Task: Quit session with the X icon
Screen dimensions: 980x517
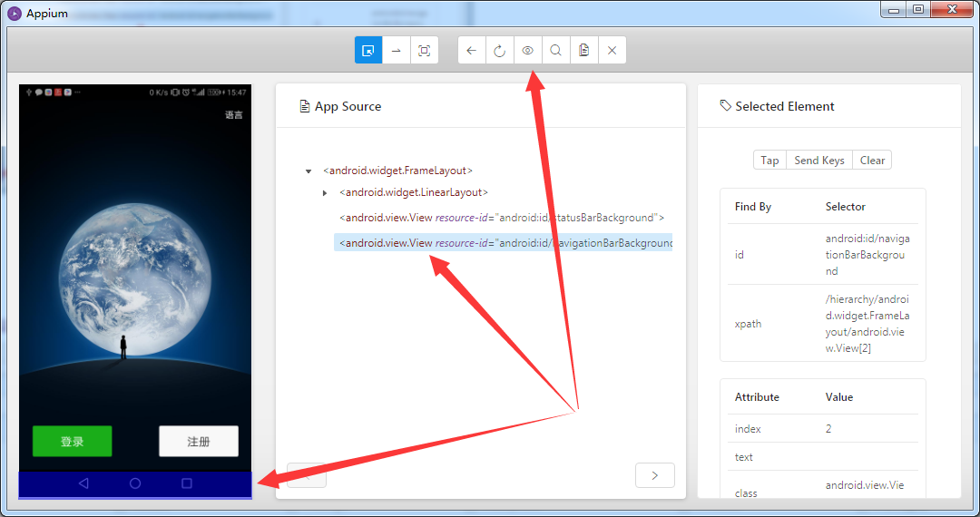Action: coord(612,51)
